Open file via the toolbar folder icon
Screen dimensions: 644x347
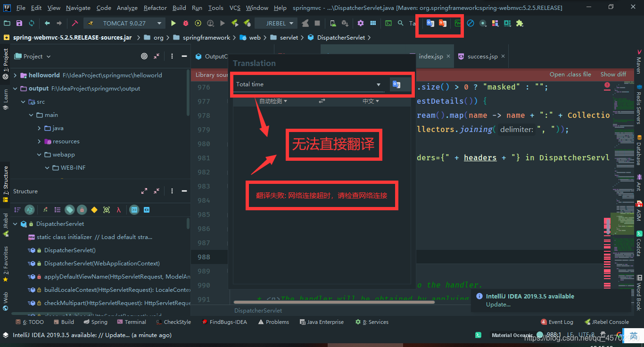pos(7,23)
